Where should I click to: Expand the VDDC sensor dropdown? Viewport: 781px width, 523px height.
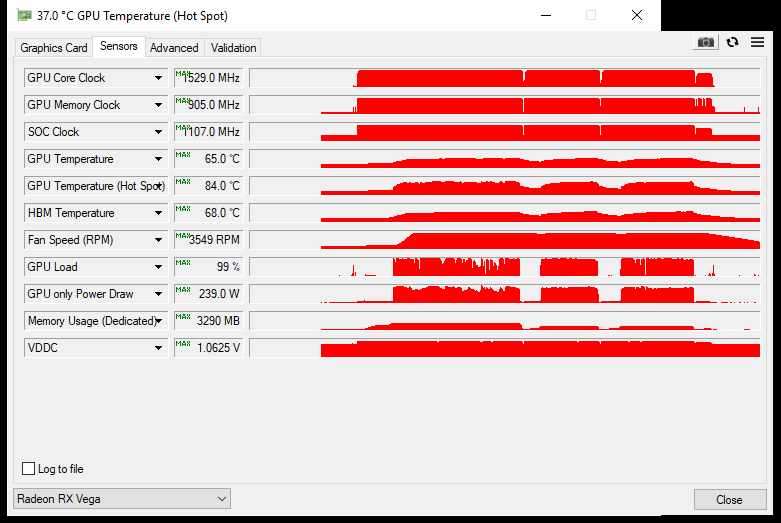click(158, 348)
